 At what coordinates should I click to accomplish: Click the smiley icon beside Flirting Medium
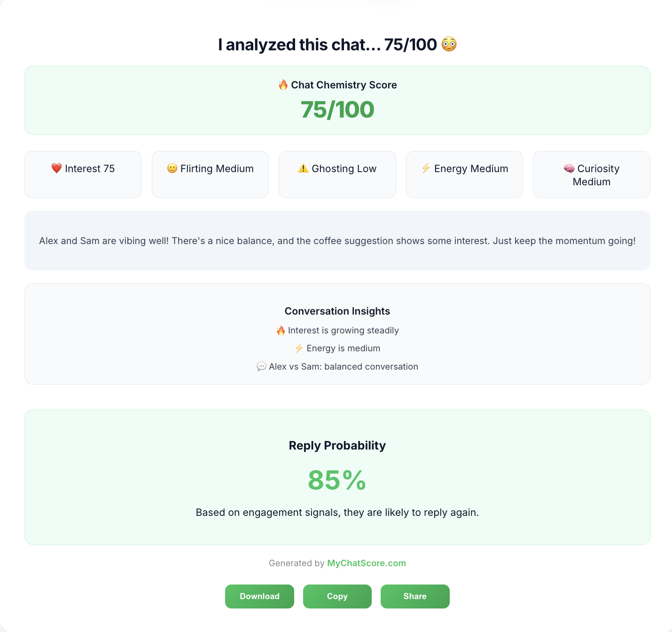coord(172,168)
